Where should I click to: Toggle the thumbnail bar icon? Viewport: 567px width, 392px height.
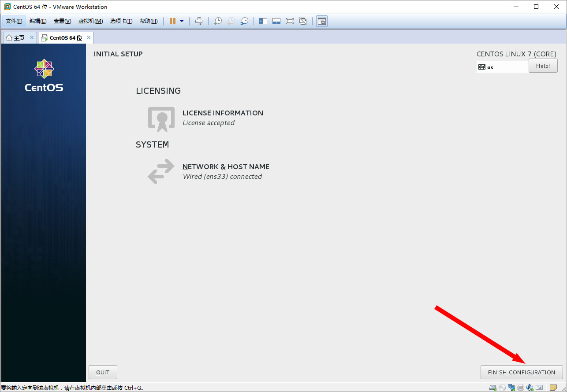point(276,21)
